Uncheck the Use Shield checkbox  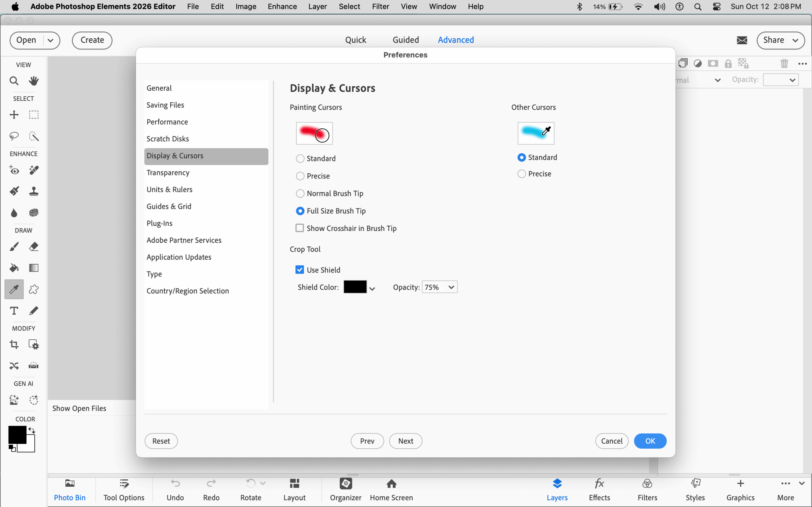point(299,269)
